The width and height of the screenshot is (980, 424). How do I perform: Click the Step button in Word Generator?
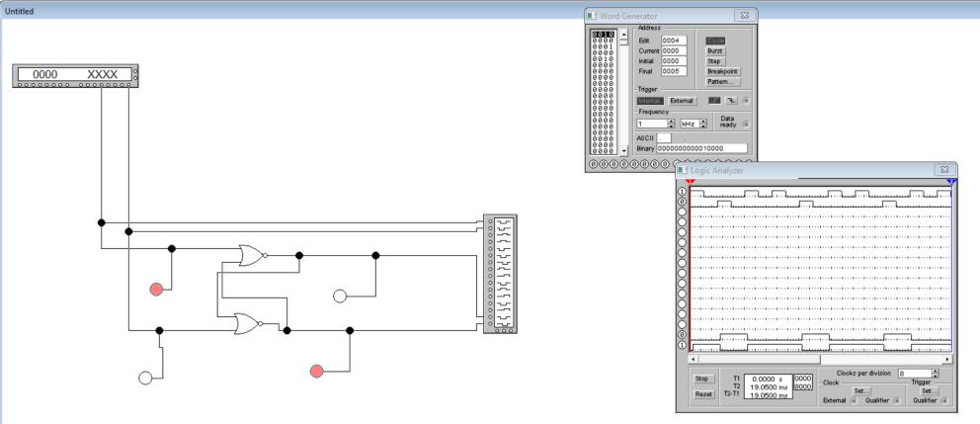[714, 61]
